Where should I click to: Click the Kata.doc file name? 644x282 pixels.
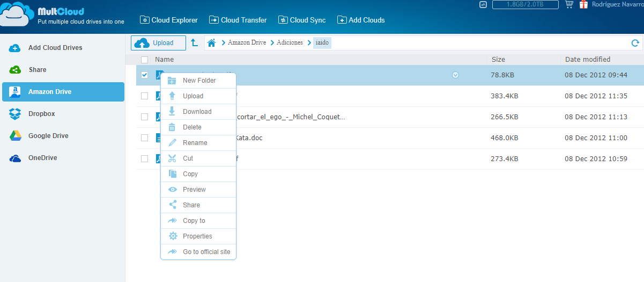249,138
